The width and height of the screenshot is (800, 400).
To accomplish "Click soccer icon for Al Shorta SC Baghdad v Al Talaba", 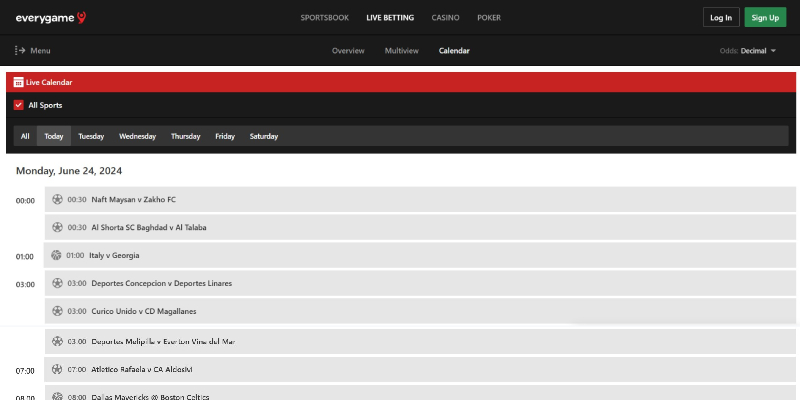I will coord(58,227).
